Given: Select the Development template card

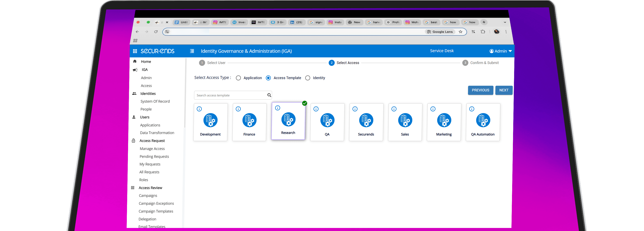Looking at the screenshot, I should pyautogui.click(x=210, y=122).
